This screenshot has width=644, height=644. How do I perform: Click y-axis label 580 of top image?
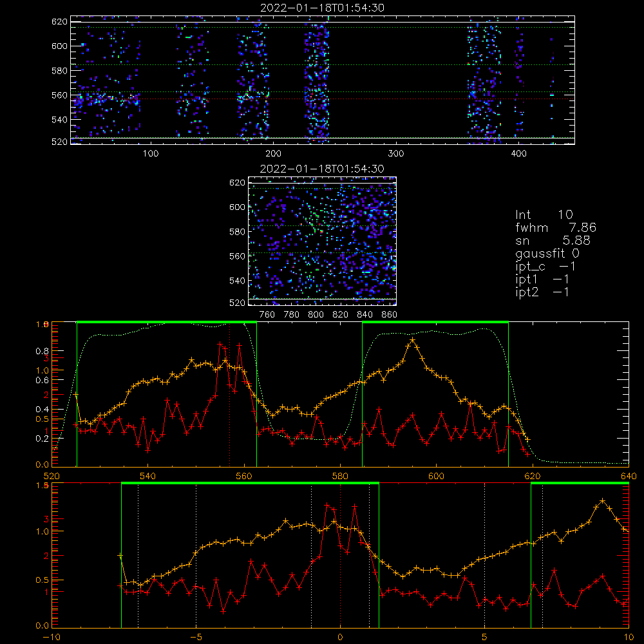[x=59, y=71]
